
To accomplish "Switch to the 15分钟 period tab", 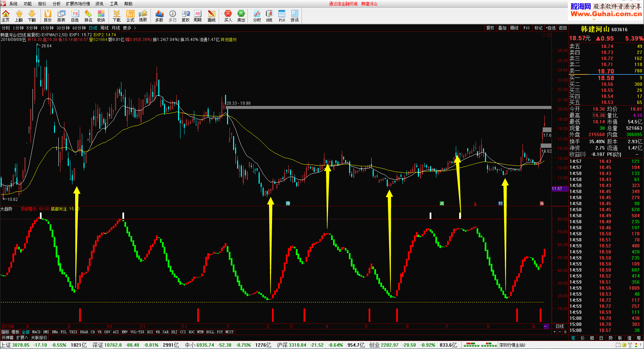I will tap(47, 28).
